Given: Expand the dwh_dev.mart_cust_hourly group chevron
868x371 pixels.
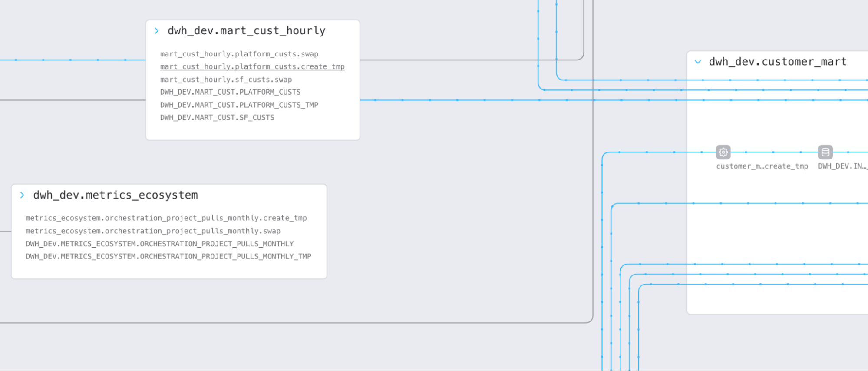Looking at the screenshot, I should pos(157,31).
